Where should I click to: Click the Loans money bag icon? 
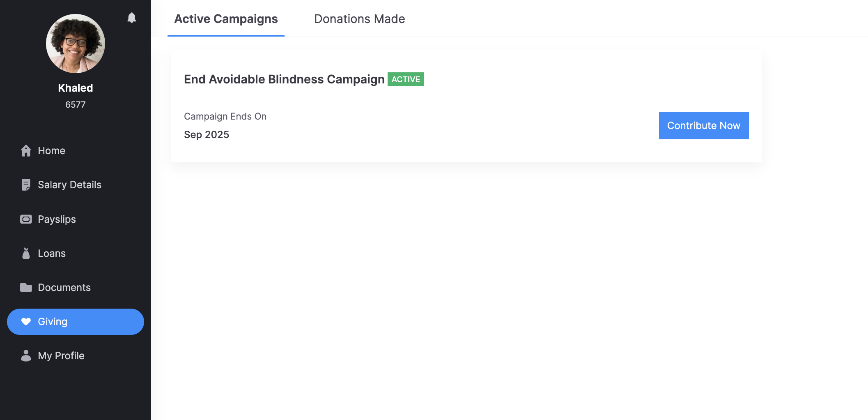[x=26, y=254]
